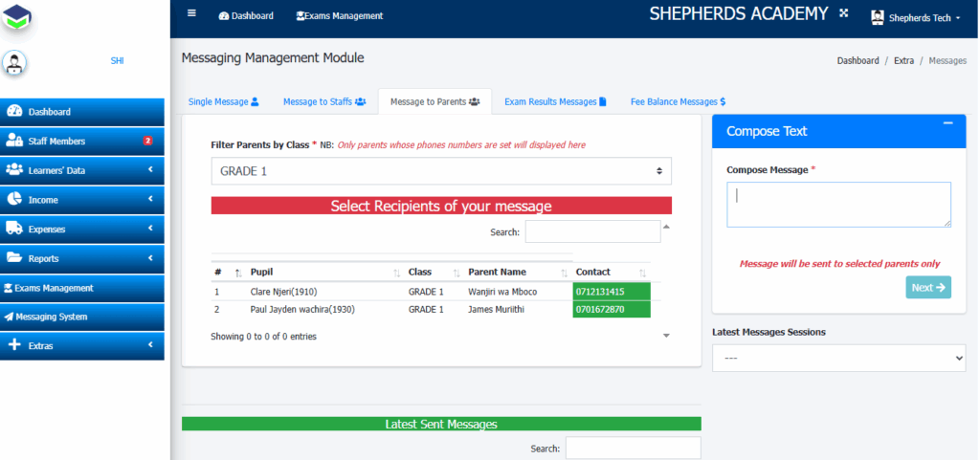Click the Dashboard breadcrumb link
This screenshot has height=460, width=980.
[x=858, y=60]
